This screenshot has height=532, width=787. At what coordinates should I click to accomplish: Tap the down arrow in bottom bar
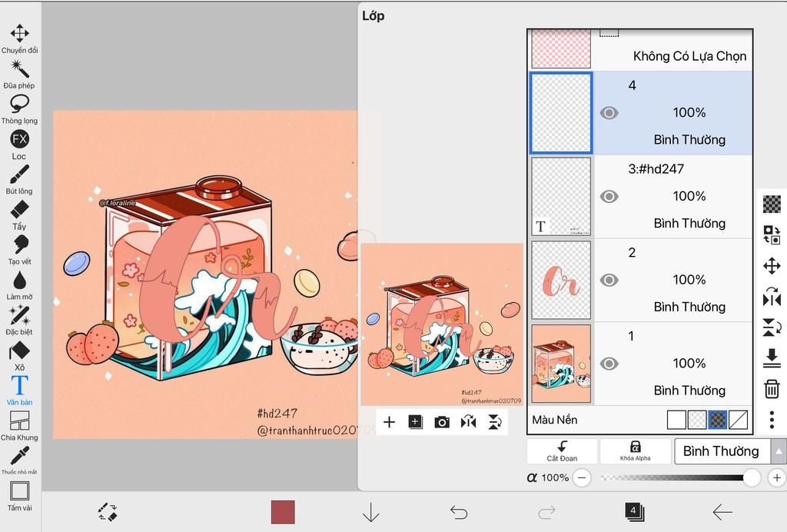pos(370,513)
